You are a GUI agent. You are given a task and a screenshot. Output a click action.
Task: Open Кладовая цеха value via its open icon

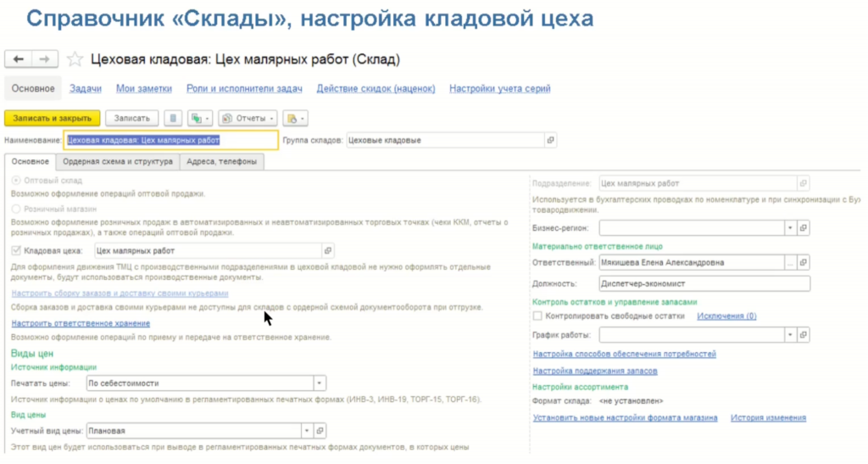point(328,251)
